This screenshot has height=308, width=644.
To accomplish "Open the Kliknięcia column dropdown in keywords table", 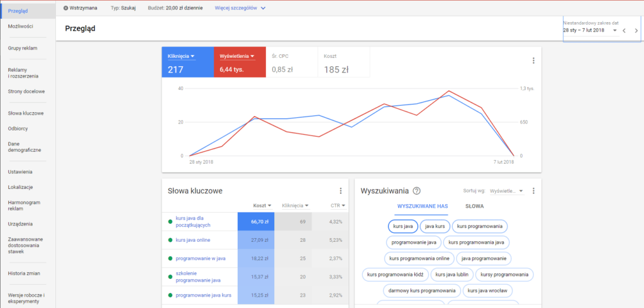I will (x=296, y=205).
